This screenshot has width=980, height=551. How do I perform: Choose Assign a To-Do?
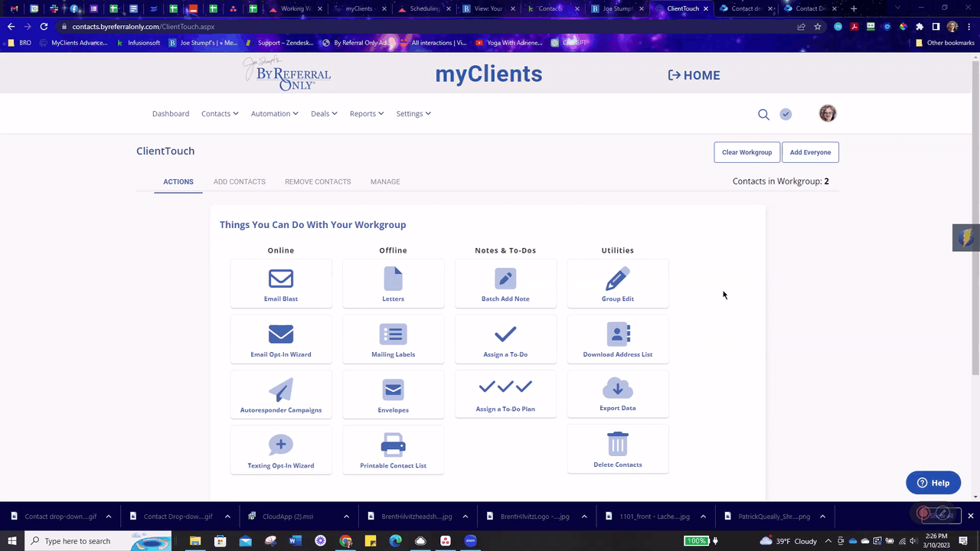click(505, 340)
